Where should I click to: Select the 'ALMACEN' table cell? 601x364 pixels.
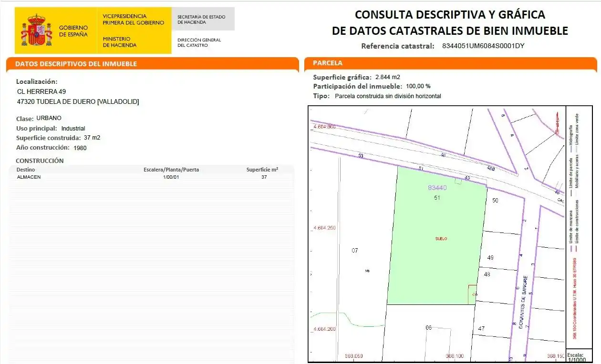(29, 177)
